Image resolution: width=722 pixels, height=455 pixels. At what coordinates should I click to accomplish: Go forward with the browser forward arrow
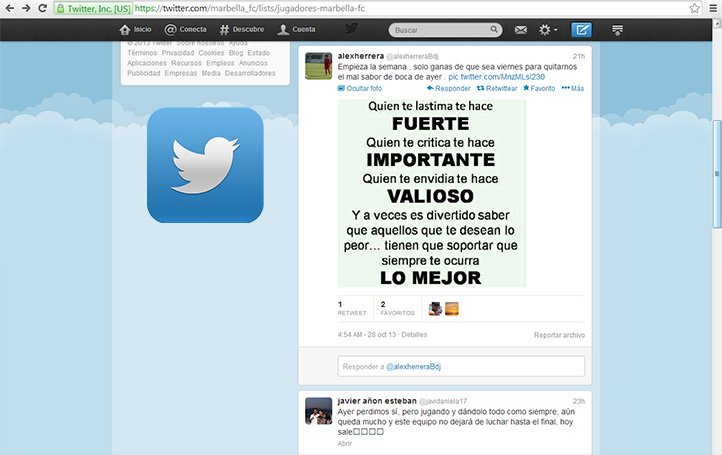pyautogui.click(x=26, y=8)
